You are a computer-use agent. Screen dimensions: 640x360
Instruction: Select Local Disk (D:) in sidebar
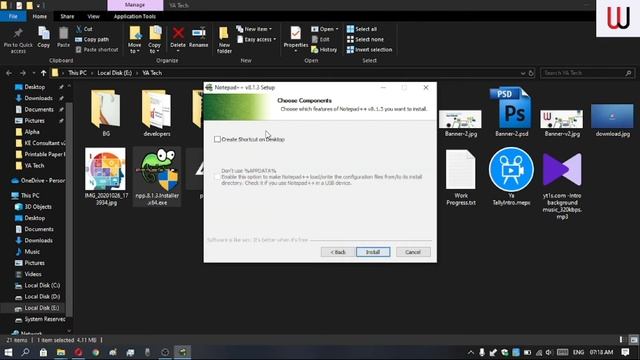tap(38, 297)
